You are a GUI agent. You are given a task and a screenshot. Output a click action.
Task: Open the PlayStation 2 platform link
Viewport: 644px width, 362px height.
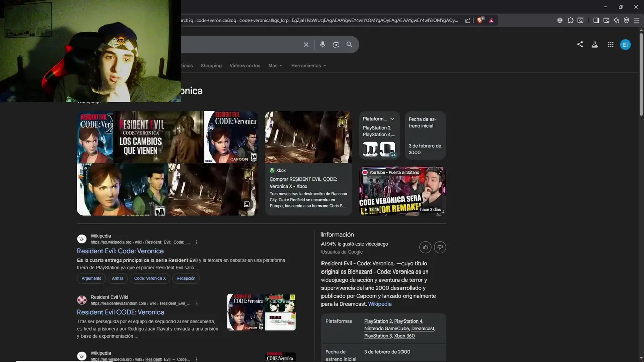tap(378, 321)
